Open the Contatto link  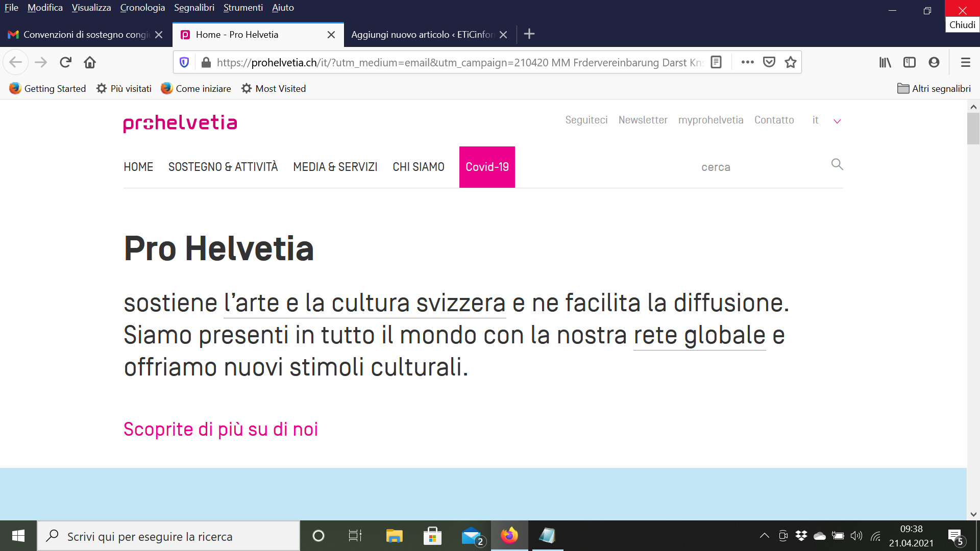pyautogui.click(x=774, y=120)
